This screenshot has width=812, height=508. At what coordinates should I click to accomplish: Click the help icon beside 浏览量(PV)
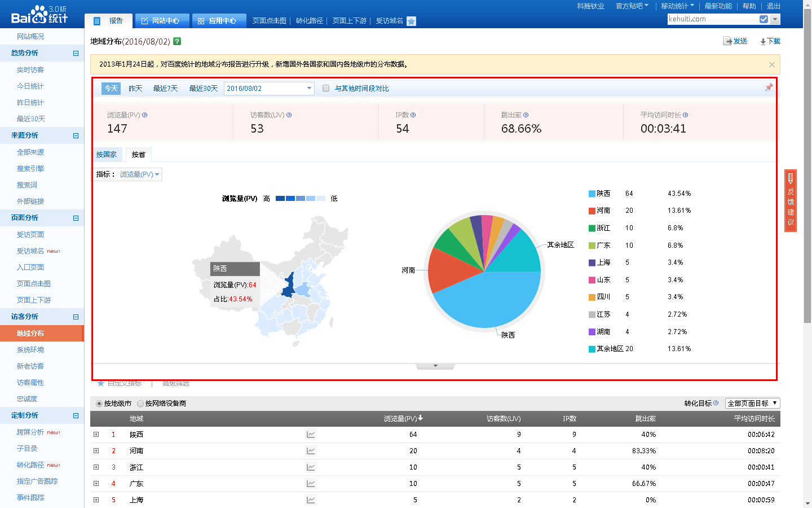tap(145, 115)
